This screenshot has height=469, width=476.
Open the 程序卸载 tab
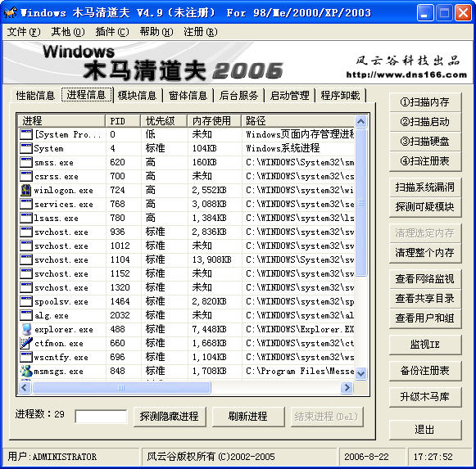340,95
